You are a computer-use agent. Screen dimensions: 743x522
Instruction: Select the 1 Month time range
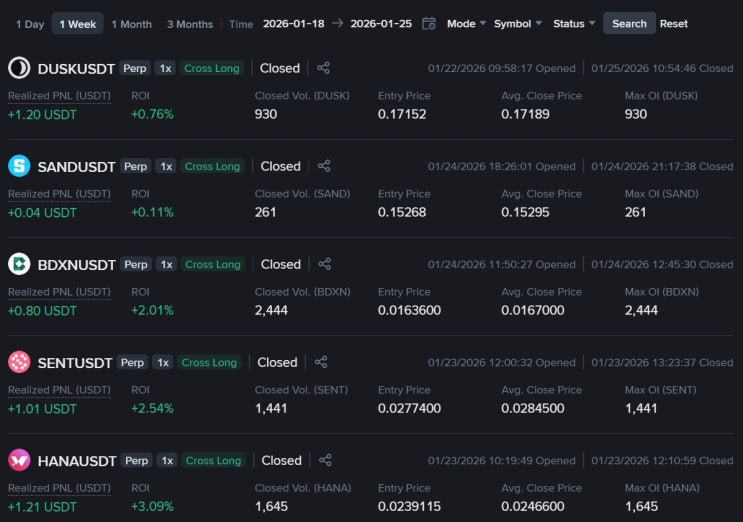[x=132, y=24]
